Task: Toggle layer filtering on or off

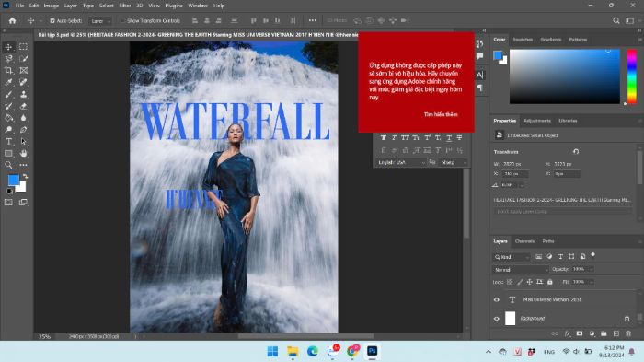Action: (x=592, y=255)
